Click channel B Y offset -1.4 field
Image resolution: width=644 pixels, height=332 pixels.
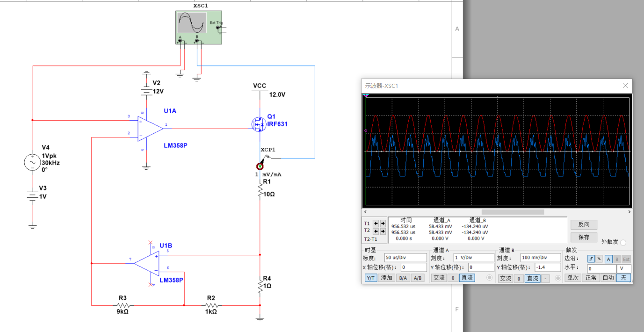click(547, 267)
